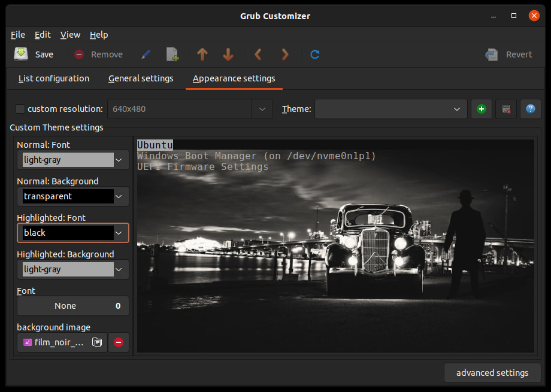The image size is (551, 392).
Task: Close the Grub Customizer window
Action: coord(534,16)
